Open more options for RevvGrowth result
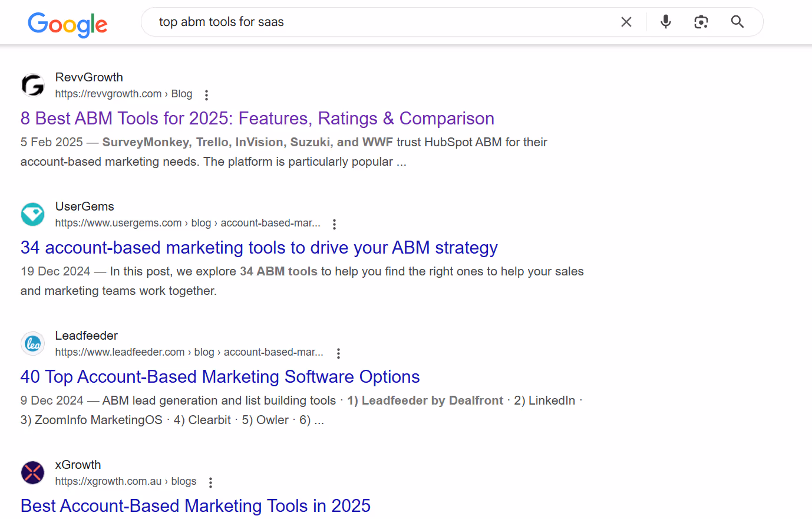Screen dimensions: 812x519 click(206, 95)
